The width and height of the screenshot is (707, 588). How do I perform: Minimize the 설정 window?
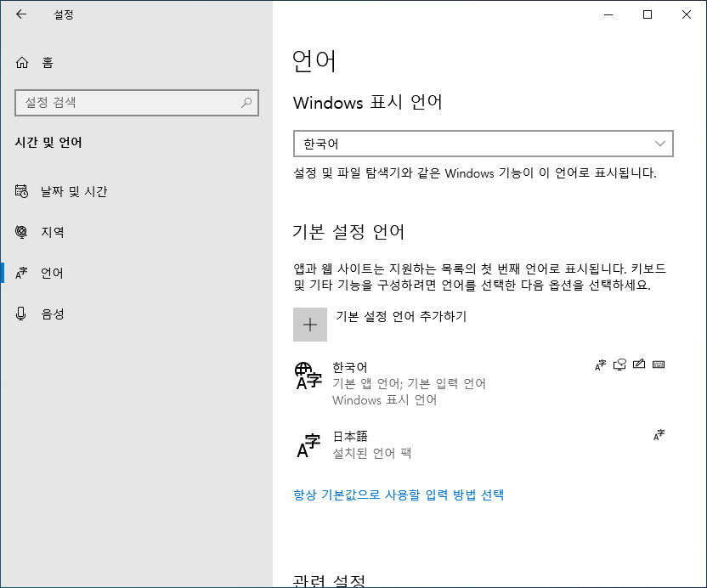point(608,14)
